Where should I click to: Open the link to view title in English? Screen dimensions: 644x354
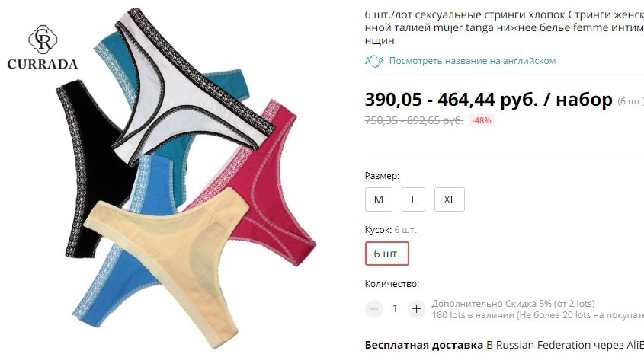(x=473, y=61)
